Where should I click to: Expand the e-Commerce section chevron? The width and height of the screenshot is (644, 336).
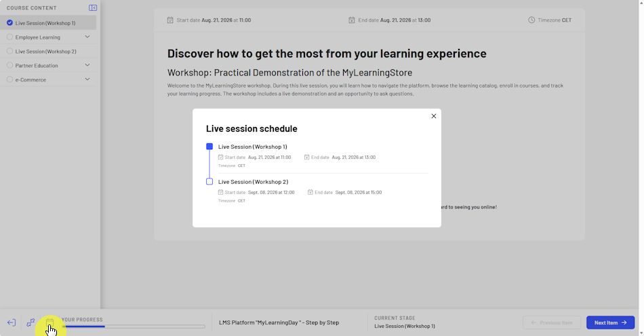pyautogui.click(x=87, y=79)
